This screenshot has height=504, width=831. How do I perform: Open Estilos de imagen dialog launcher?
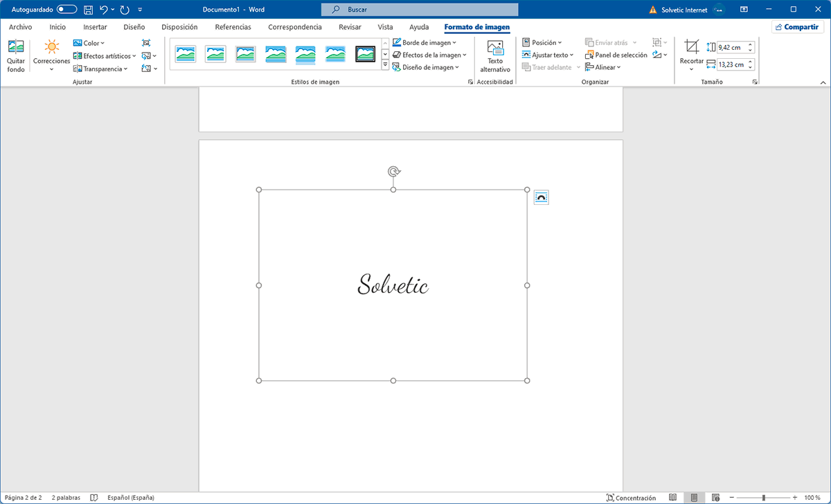pos(470,82)
